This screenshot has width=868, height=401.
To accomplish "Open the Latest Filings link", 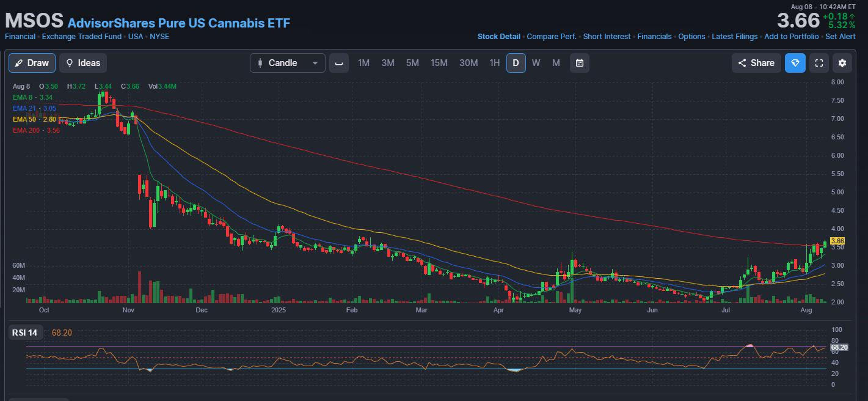I will pos(735,37).
